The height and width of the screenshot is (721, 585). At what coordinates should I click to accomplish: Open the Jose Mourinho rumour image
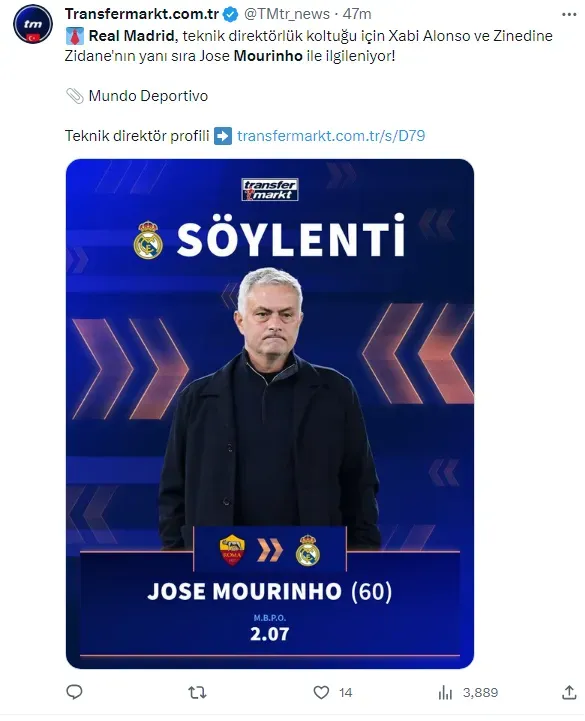click(x=270, y=414)
